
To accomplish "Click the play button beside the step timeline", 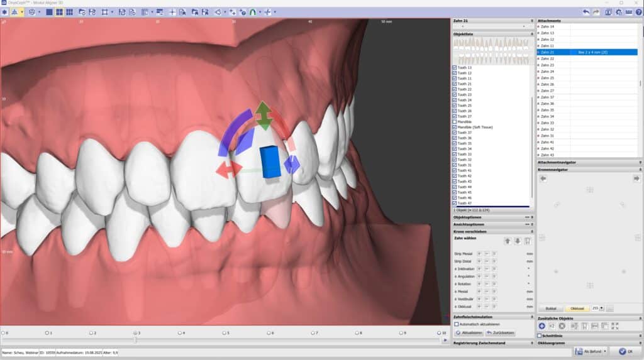I will pos(445,340).
